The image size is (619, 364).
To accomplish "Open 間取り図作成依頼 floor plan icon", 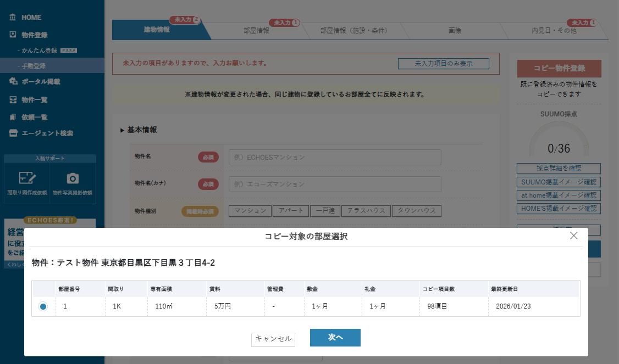I will pos(27,178).
